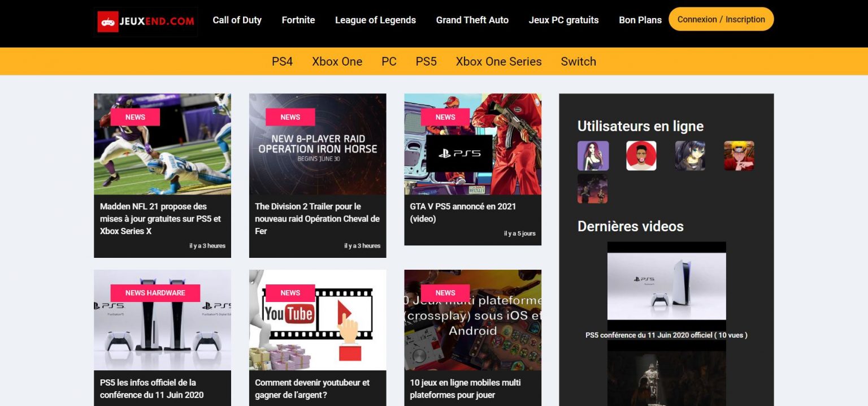Click the 'il y a 5 jours' timestamp
This screenshot has width=868, height=406.
(x=520, y=234)
